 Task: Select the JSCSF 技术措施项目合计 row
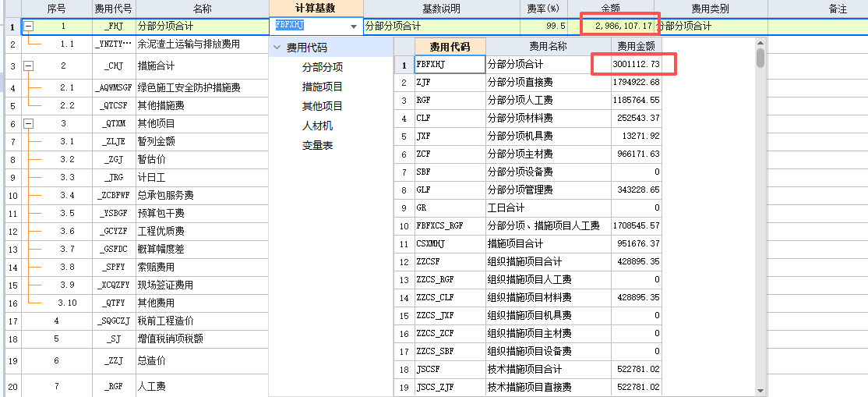(x=528, y=369)
